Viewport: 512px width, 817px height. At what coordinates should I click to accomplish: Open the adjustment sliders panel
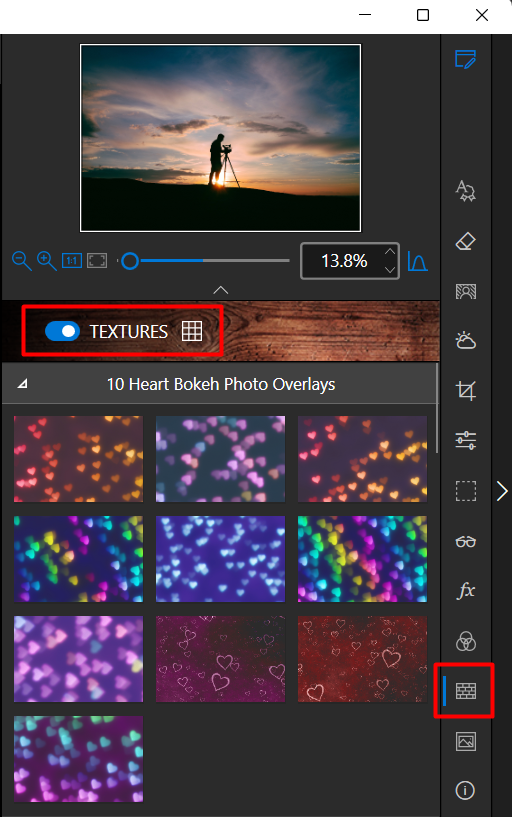point(465,440)
